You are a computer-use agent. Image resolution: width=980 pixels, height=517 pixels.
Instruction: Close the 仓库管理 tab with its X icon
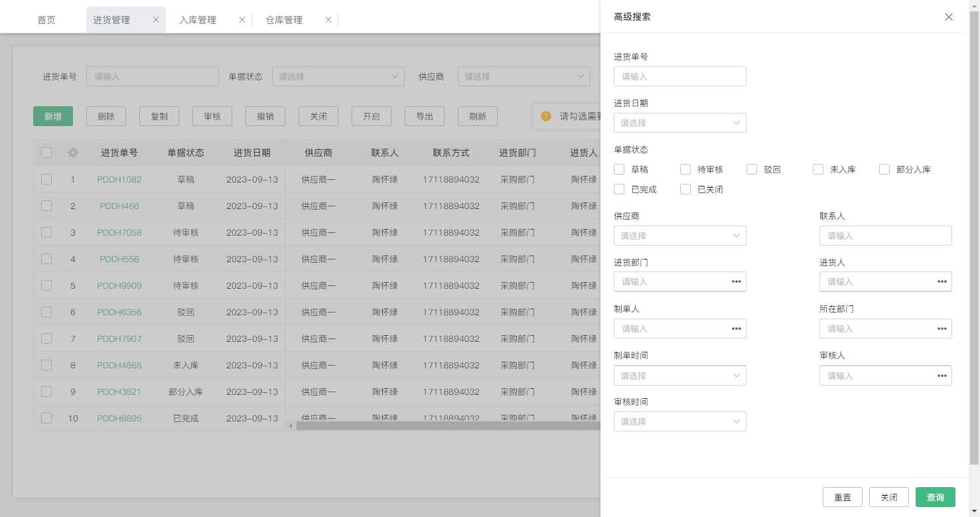[x=328, y=20]
